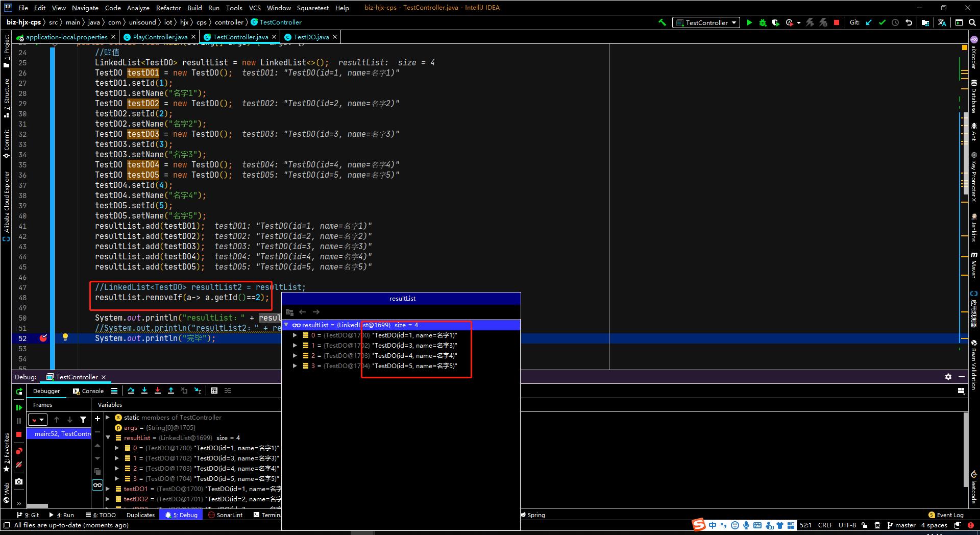Click the Step Out debugger icon
This screenshot has width=980, height=535.
coord(171,391)
